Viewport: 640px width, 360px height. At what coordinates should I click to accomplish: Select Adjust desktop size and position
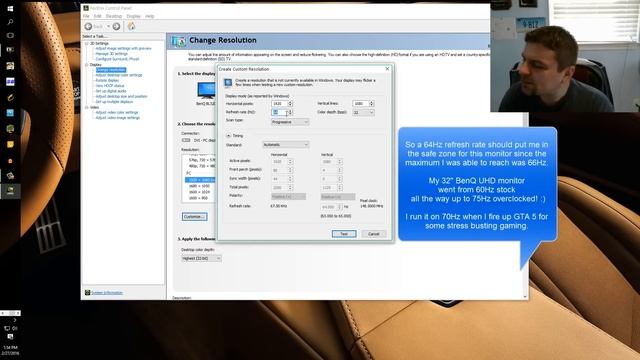[x=121, y=97]
